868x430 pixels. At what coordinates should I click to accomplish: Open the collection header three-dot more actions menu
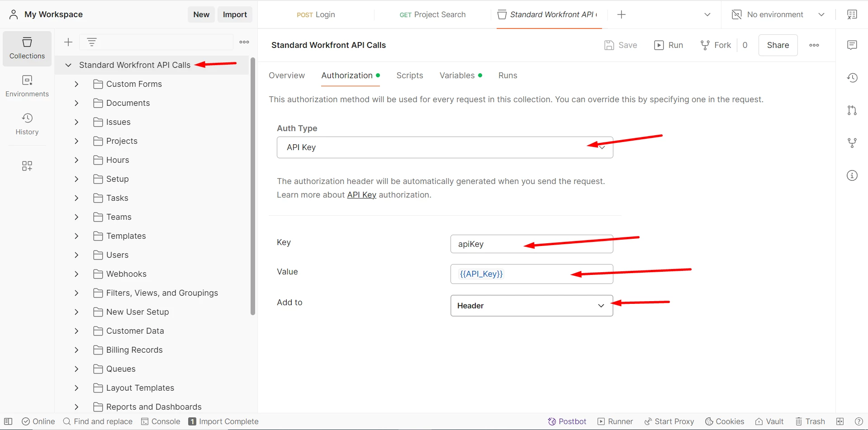(814, 45)
